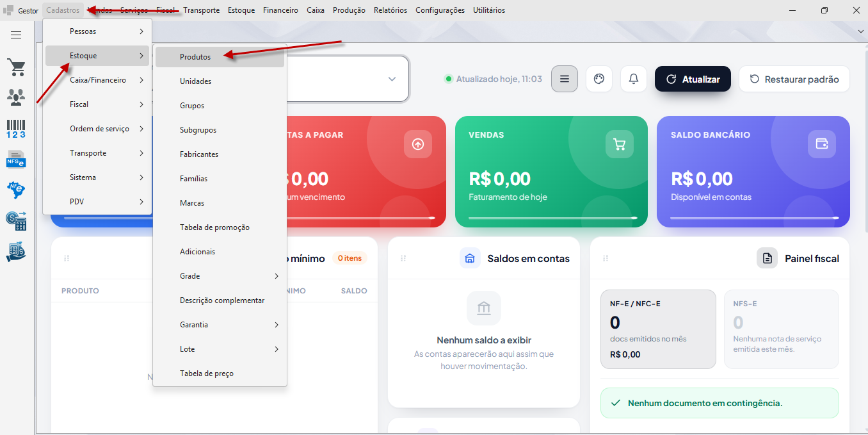Expand the PDV submenu
Image resolution: width=868 pixels, height=435 pixels.
[x=97, y=202]
